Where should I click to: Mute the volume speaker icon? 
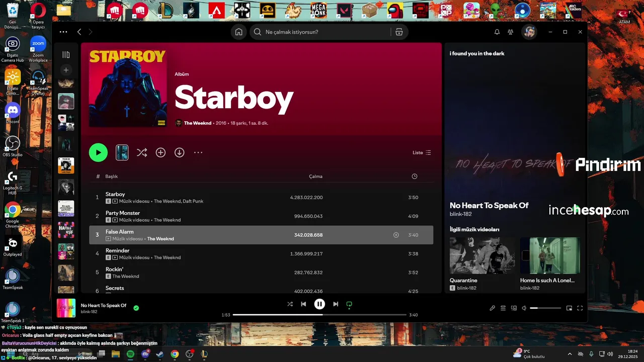click(524, 308)
